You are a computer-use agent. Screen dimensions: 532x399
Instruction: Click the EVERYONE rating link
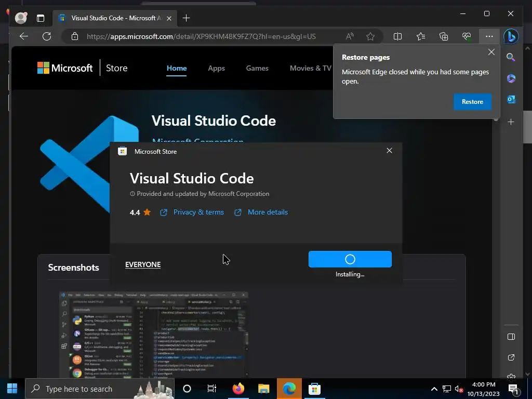(143, 264)
